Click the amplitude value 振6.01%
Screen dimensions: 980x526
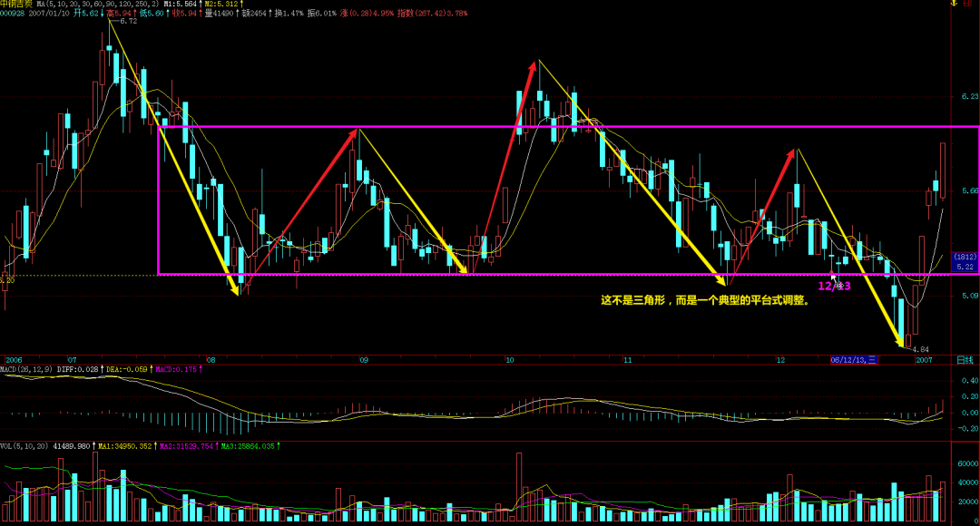click(x=321, y=13)
